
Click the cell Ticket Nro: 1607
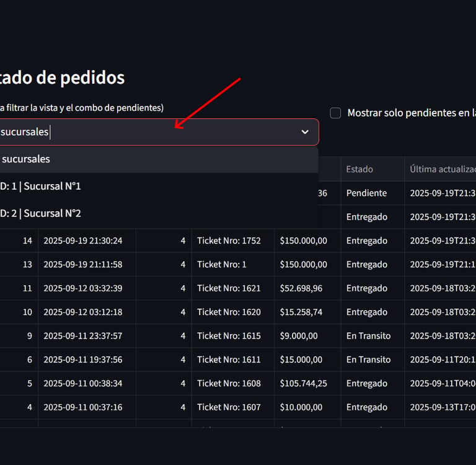233,407
